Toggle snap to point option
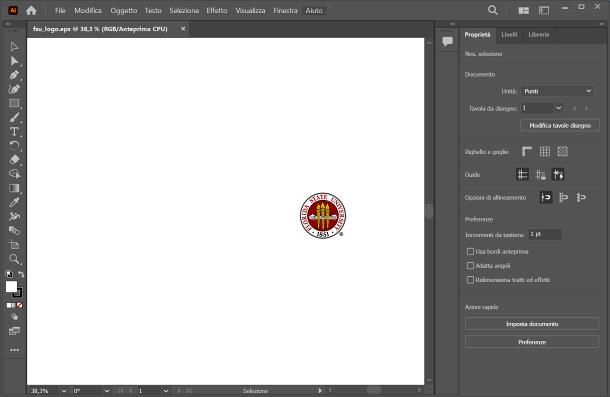Screen dimensions: 610x397 (546, 197)
